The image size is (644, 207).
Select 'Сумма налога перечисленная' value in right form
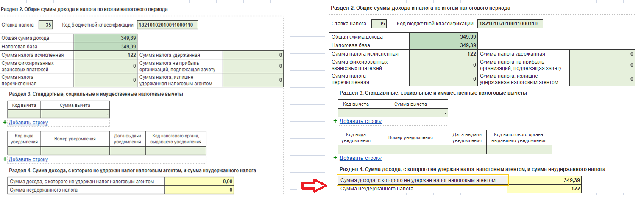[443, 79]
